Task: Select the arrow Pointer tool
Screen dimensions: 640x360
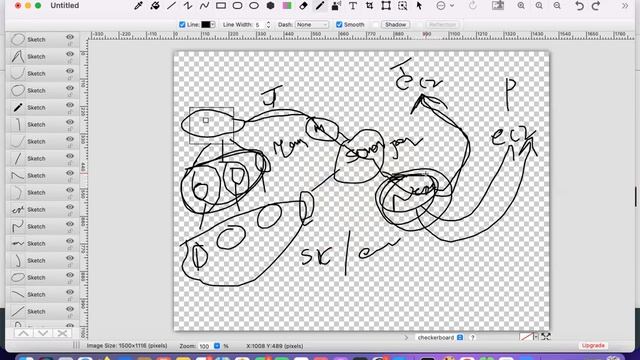Action: (x=419, y=6)
